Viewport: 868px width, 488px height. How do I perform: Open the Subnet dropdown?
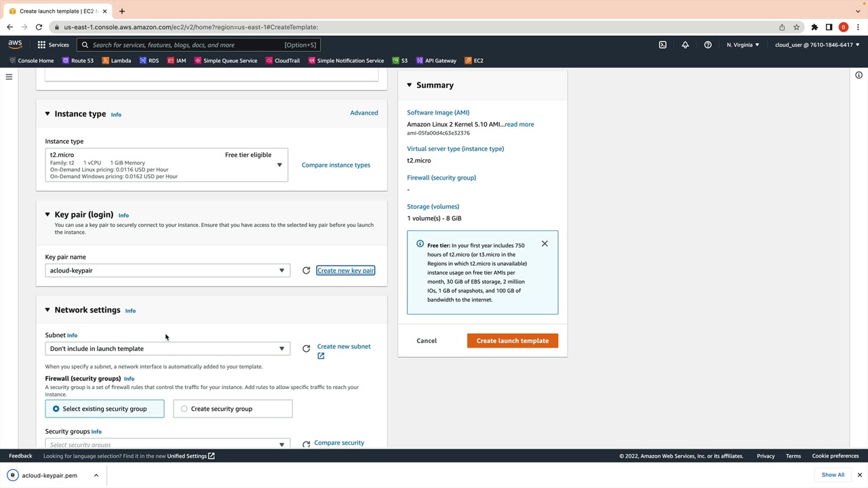coord(167,348)
